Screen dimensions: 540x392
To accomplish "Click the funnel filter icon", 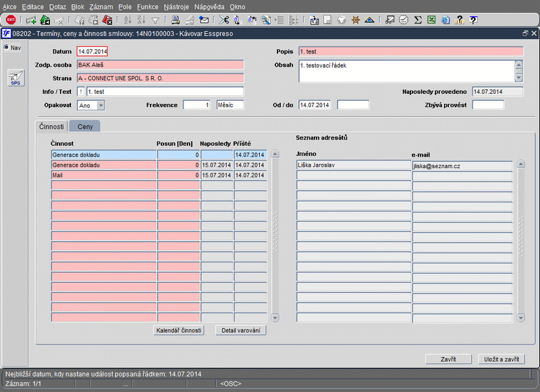I will tap(155, 20).
